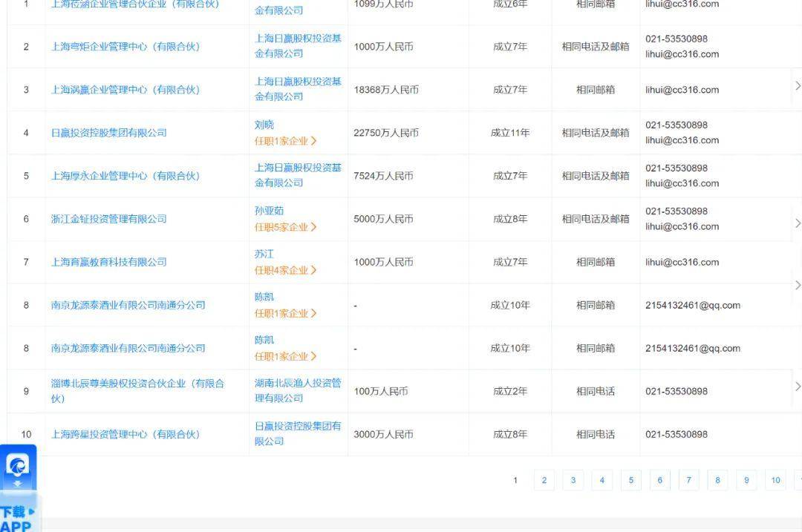Open legal representative 孙亚茹

click(x=269, y=211)
